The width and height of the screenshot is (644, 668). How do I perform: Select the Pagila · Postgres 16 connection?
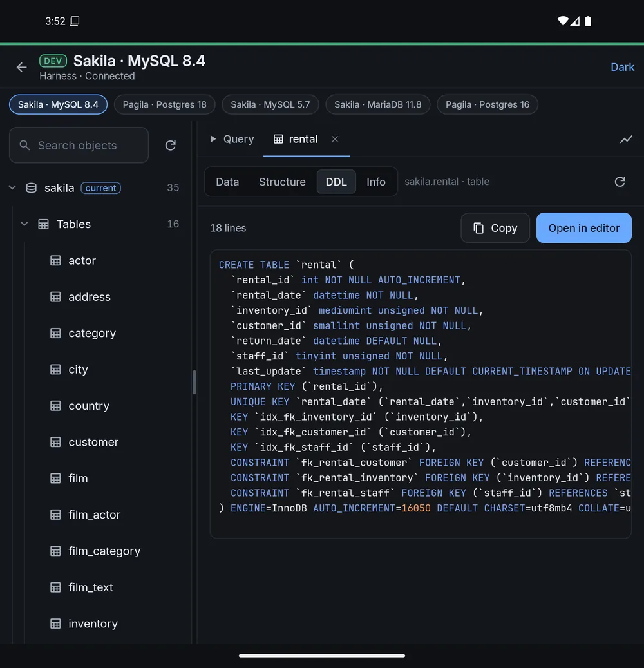(x=488, y=104)
